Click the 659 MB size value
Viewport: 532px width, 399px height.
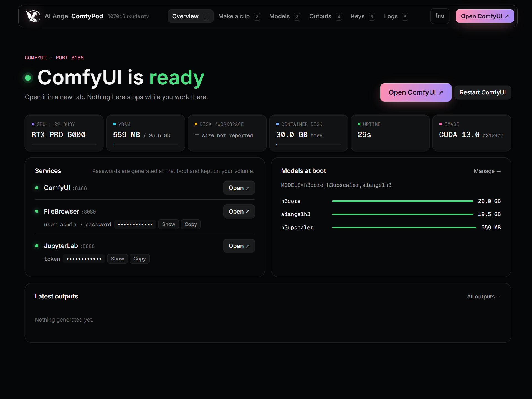pos(491,228)
